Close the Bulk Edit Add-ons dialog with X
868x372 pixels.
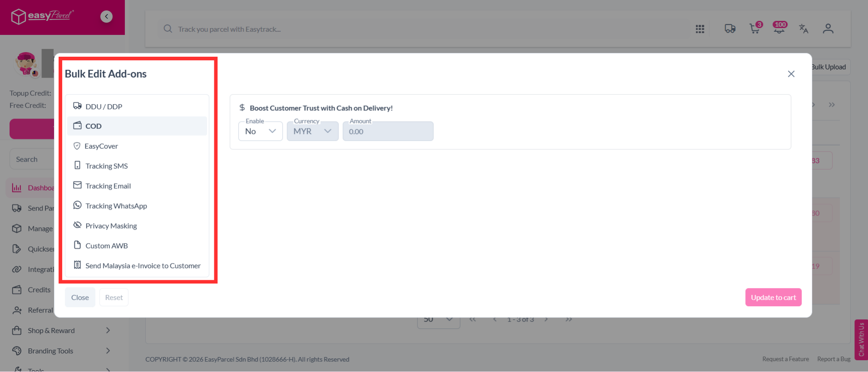[x=791, y=74]
